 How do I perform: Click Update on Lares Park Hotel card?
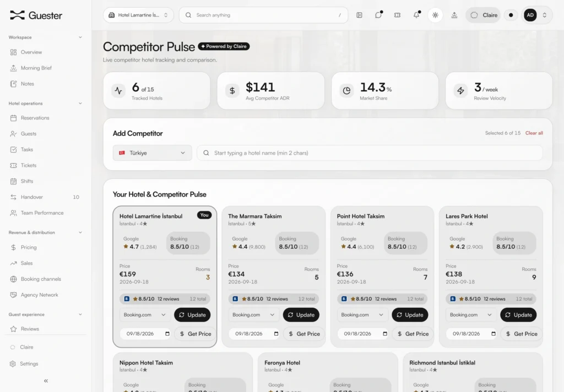(518, 315)
